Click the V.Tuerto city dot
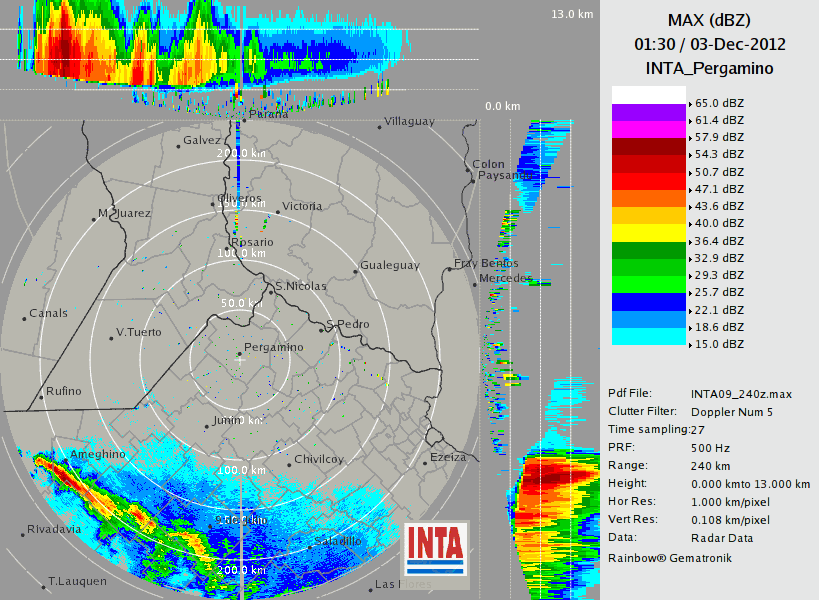 click(111, 338)
